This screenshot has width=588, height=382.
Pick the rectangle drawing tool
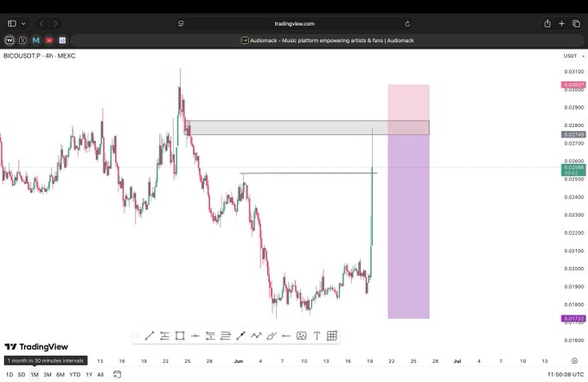point(180,336)
